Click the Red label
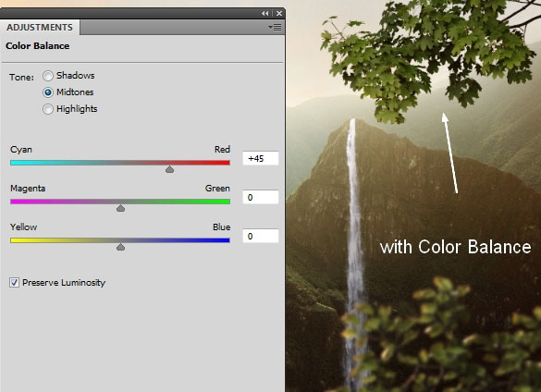Image resolution: width=541 pixels, height=392 pixels. point(222,150)
